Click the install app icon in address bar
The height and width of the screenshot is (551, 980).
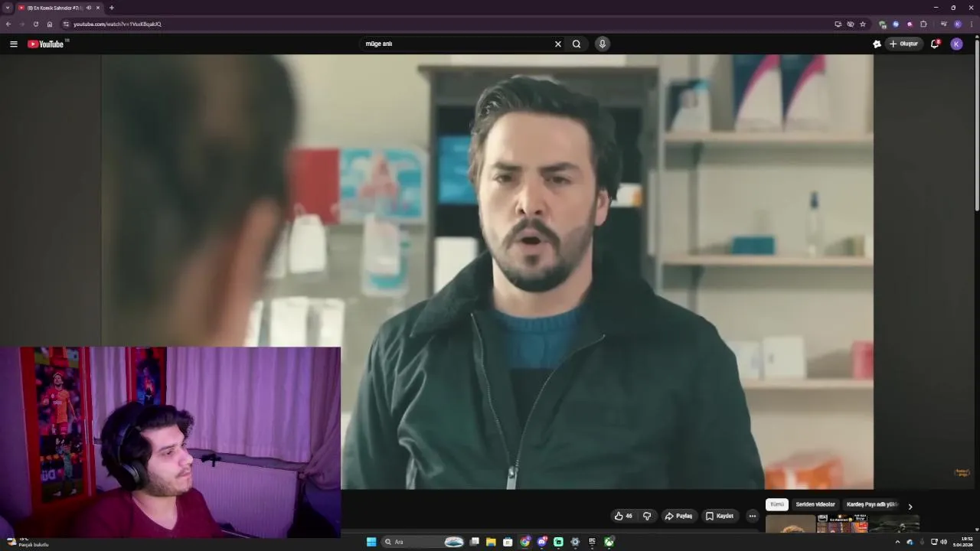838,24
